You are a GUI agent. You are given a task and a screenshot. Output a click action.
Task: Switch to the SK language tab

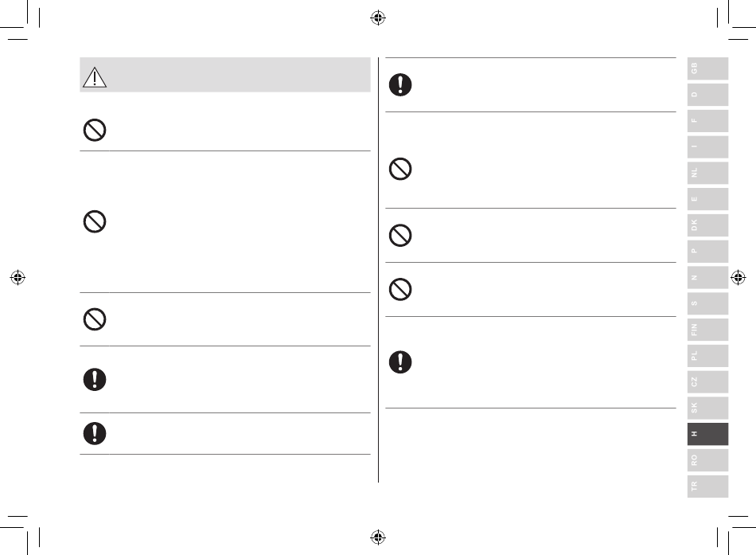coord(707,408)
